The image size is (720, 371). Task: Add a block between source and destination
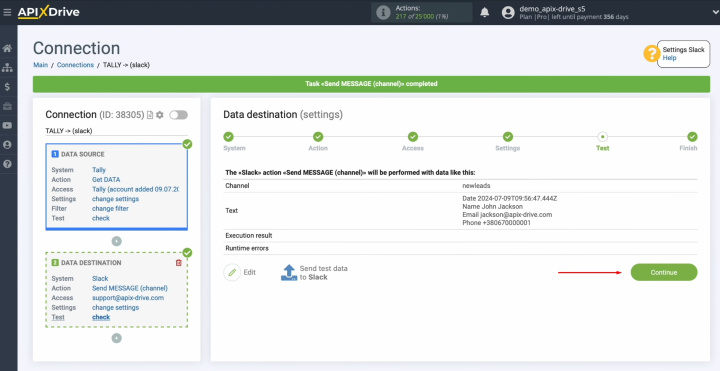[117, 241]
